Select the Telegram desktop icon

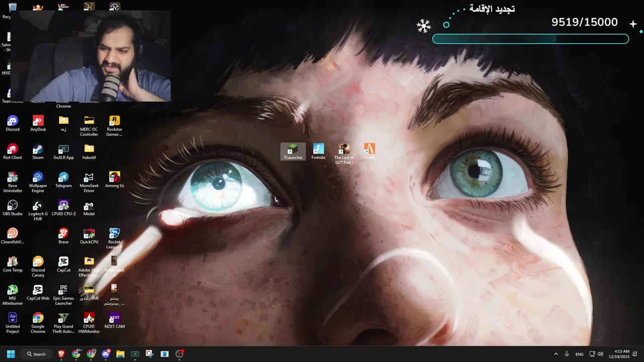click(63, 180)
